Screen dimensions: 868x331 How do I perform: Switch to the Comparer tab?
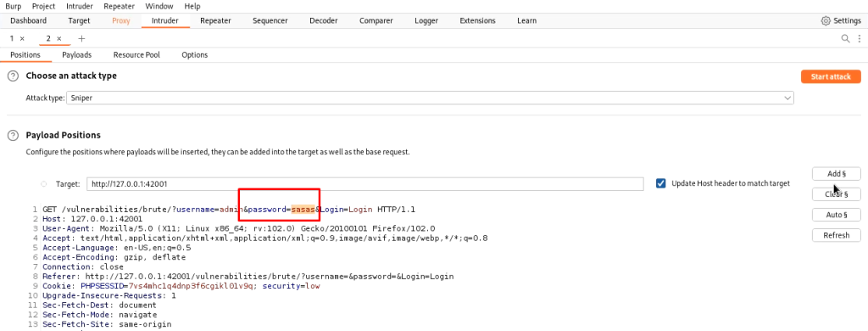pyautogui.click(x=376, y=20)
